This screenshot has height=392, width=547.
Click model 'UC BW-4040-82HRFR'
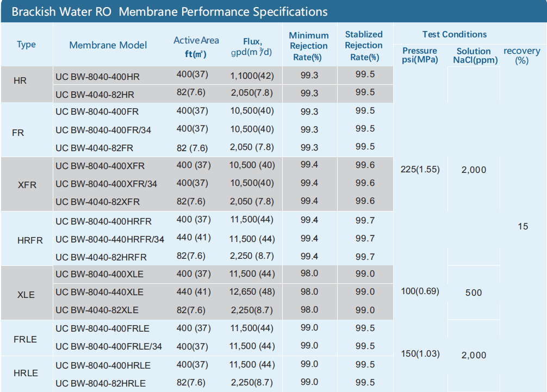pos(101,257)
